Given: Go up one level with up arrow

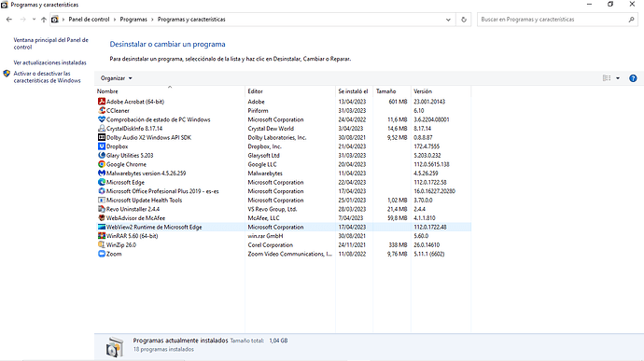Looking at the screenshot, I should tap(44, 20).
